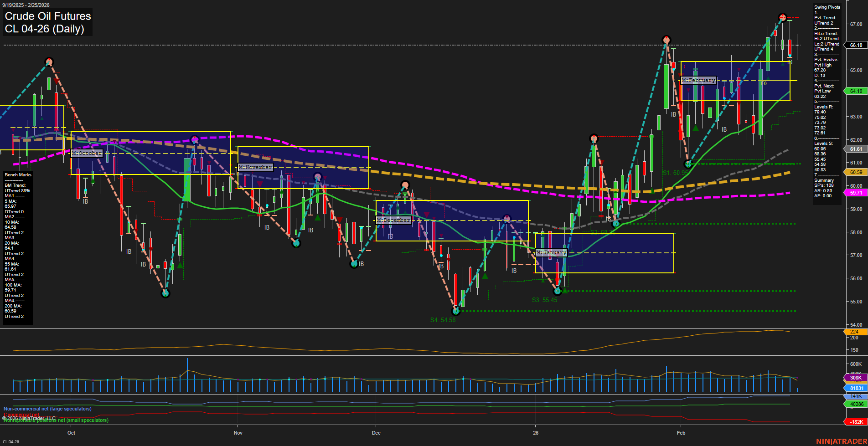868x446 pixels.
Task: Select the teal swing-low circle below the December box
Action: click(456, 312)
